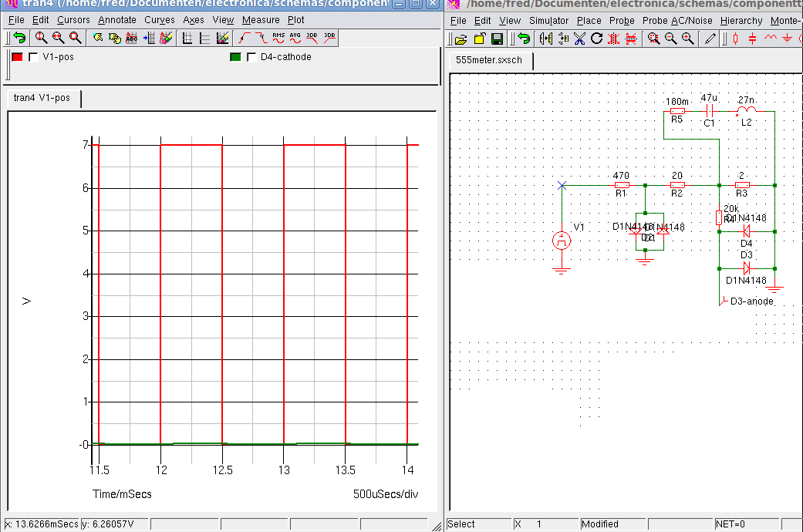Click the single pointing hand icon
This screenshot has height=532, width=803.
(x=98, y=38)
